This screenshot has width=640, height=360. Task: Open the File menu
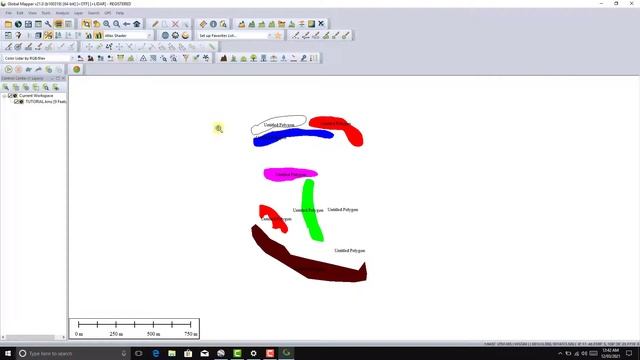(x=8, y=13)
